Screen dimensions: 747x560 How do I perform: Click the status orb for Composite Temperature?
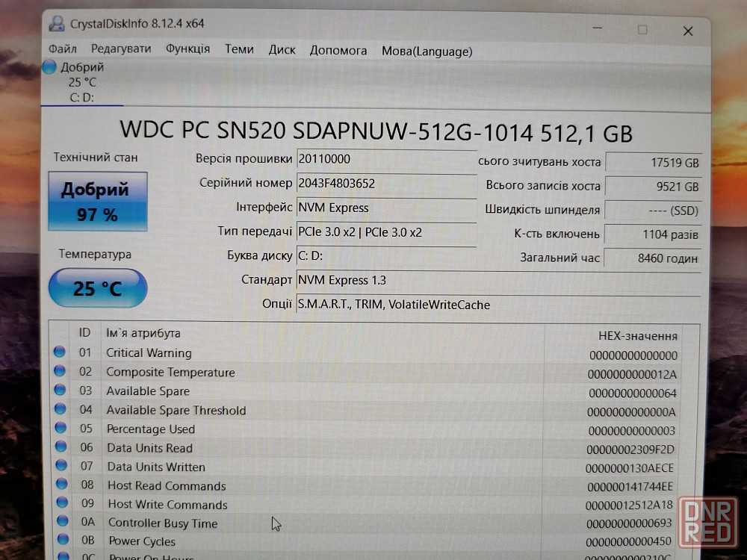(60, 370)
